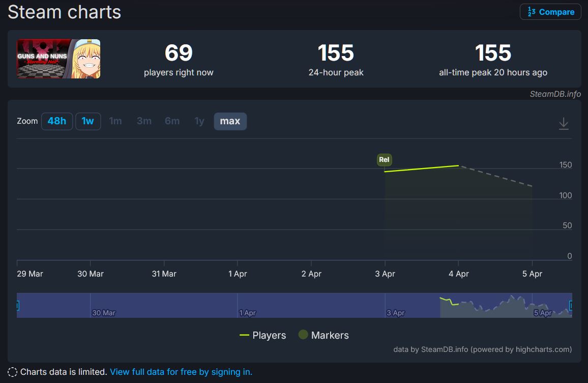Toggle the Players series in legend
This screenshot has height=383, width=588.
click(x=262, y=335)
